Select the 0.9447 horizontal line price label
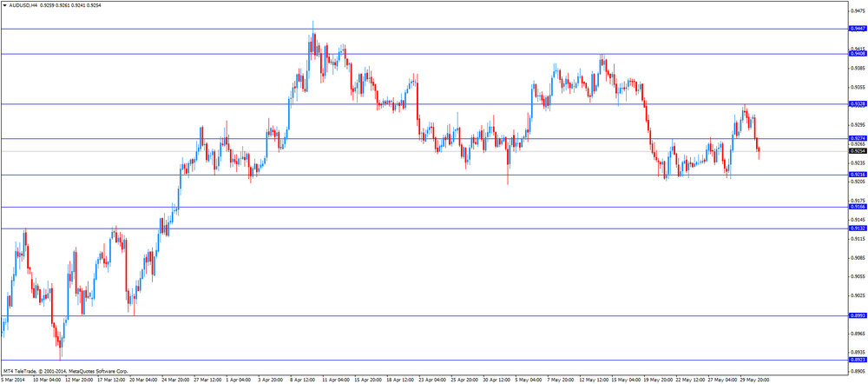 coord(858,29)
